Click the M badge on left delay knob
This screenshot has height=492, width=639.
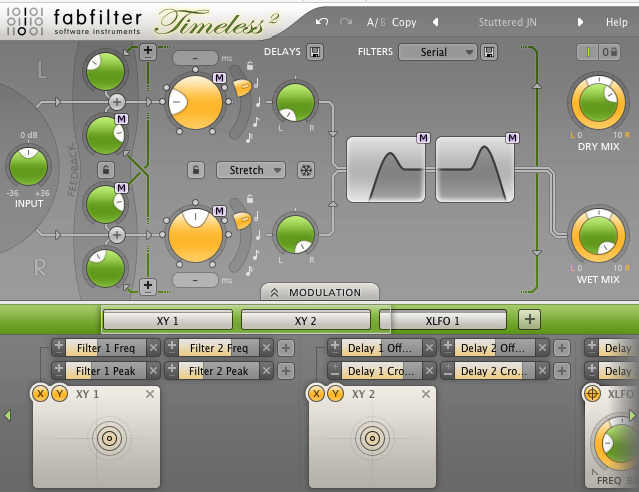coord(219,78)
